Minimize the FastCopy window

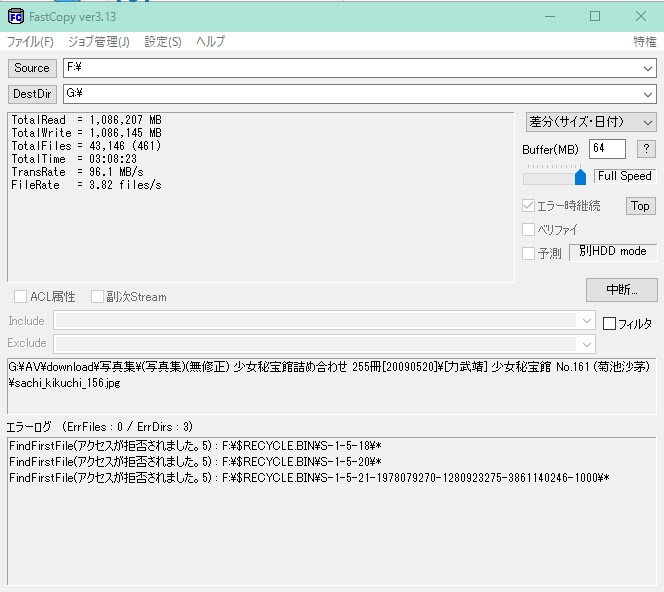tap(549, 16)
